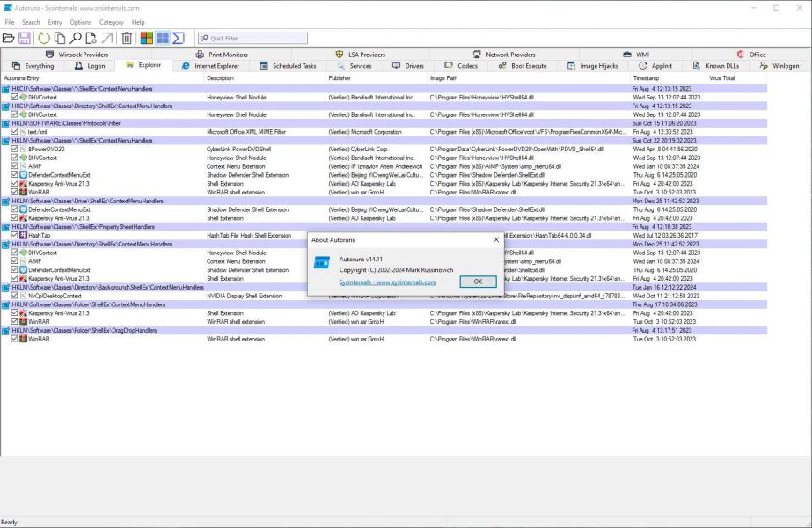The image size is (812, 528).
Task: Click registry icon of Protocols\Filter key row
Action: 6,123
